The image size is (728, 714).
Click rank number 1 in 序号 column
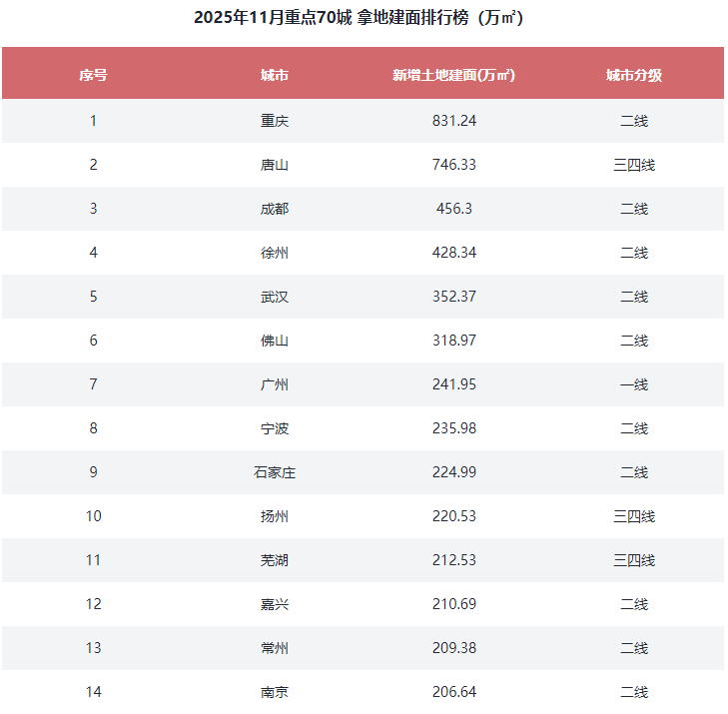coord(93,121)
